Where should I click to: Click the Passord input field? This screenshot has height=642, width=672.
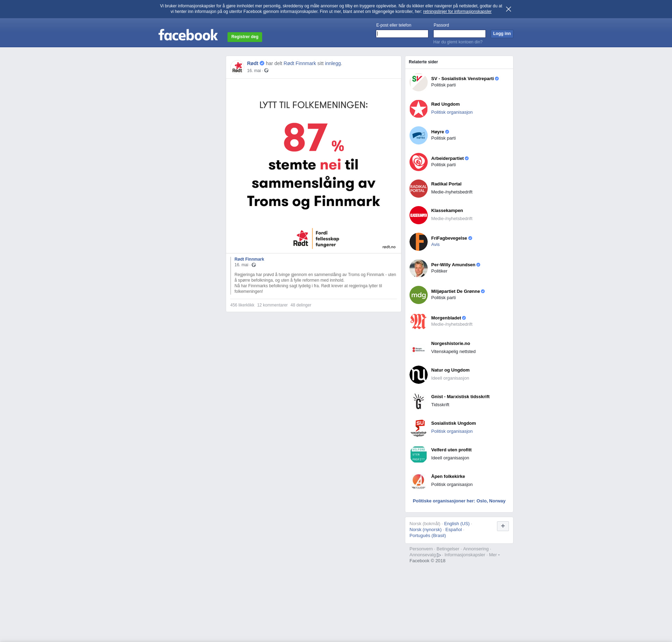pyautogui.click(x=460, y=34)
